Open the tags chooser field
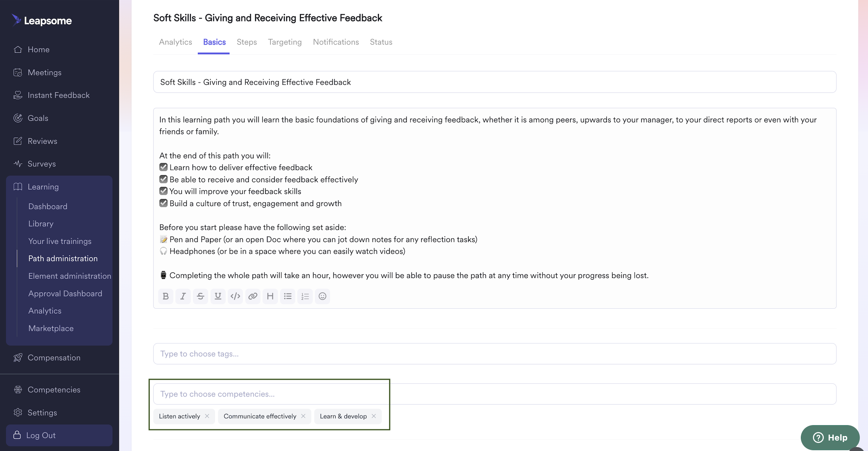 click(x=495, y=354)
